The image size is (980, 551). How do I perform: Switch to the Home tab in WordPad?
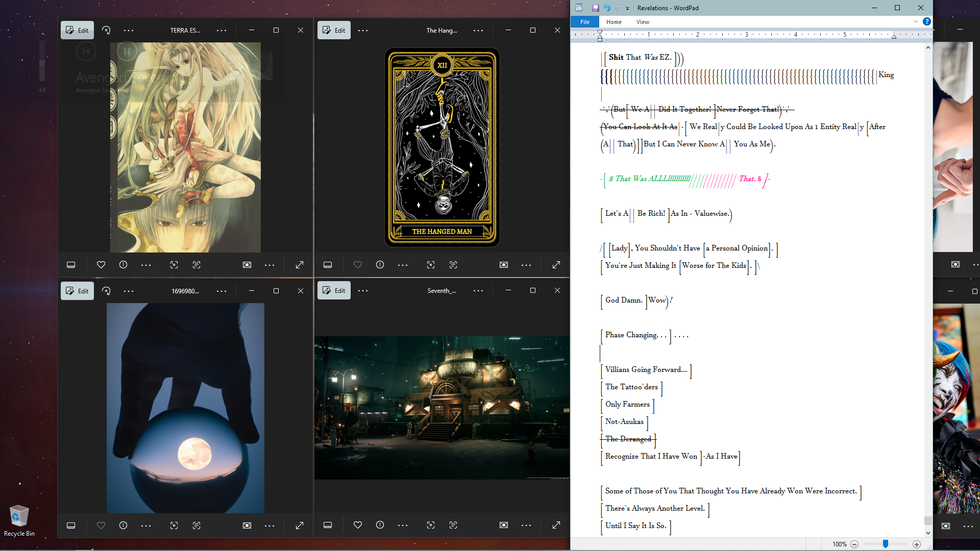[x=614, y=22]
